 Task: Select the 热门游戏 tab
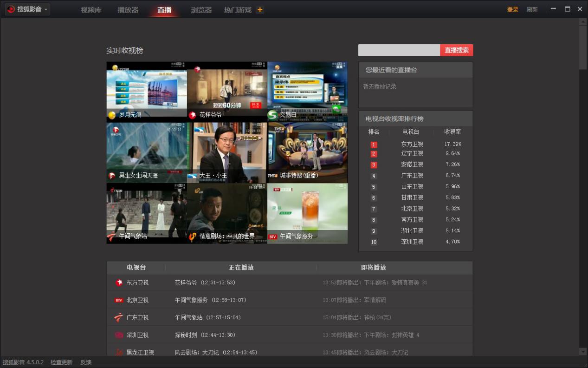point(238,10)
